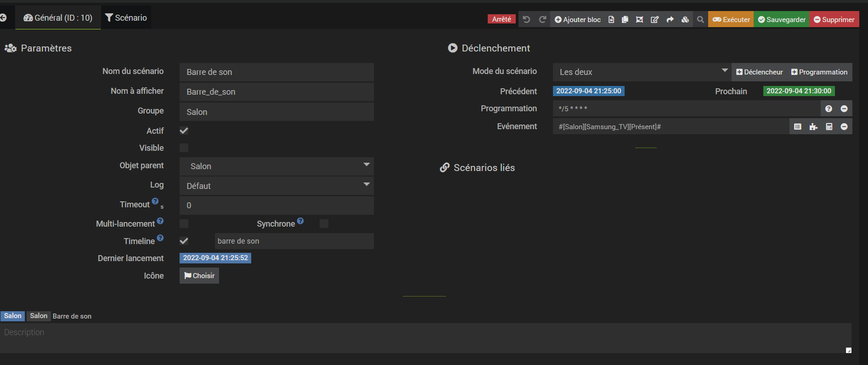Screen dimensions: 868x365
Task: Switch to the Scénario tab
Action: coord(126,17)
